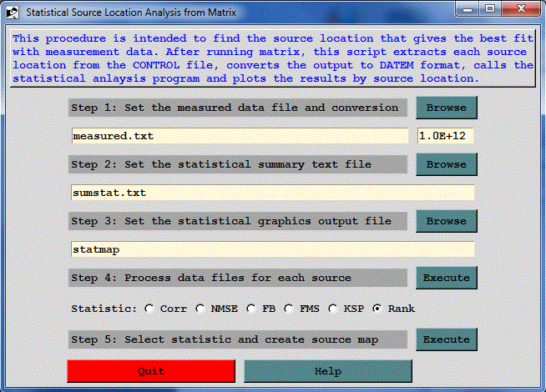Click the measured.txt input field
This screenshot has width=546, height=392.
point(240,136)
